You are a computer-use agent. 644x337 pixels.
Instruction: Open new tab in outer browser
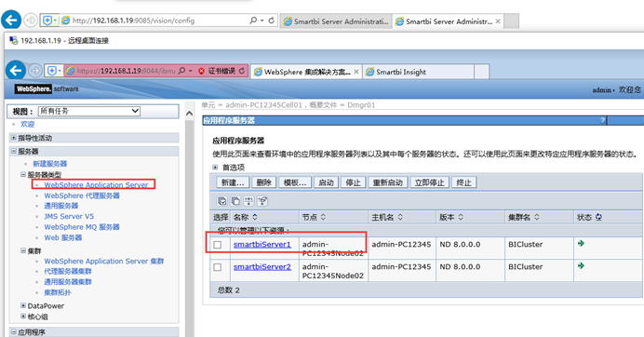pos(511,21)
